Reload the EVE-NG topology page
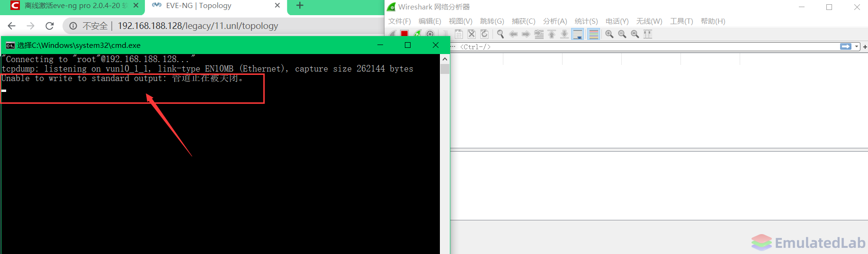The height and width of the screenshot is (254, 868). 50,26
